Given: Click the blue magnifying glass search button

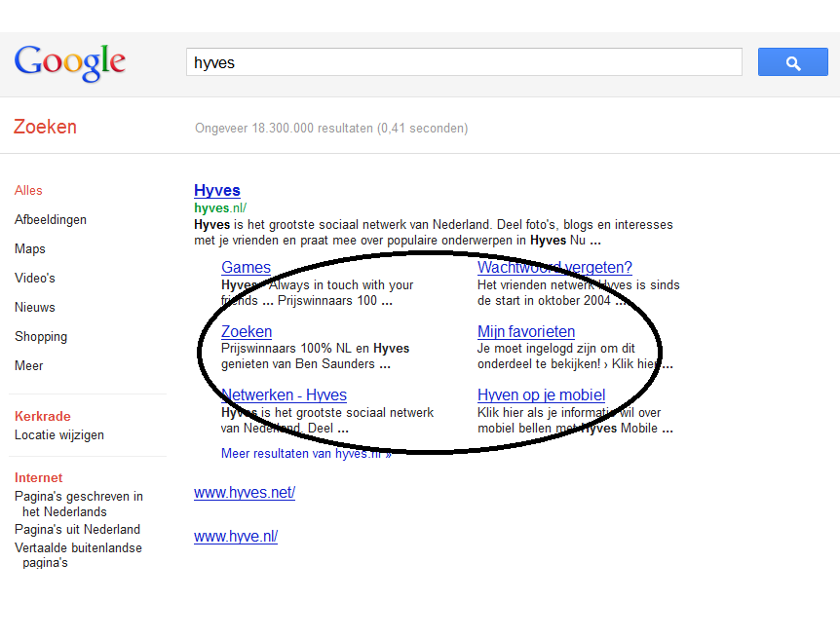Looking at the screenshot, I should point(792,62).
